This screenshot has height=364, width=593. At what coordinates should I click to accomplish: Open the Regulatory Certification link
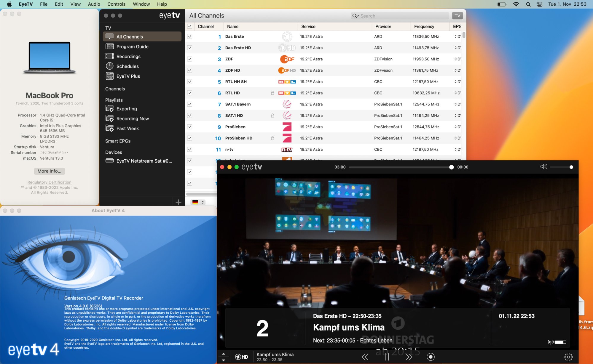[x=49, y=182]
